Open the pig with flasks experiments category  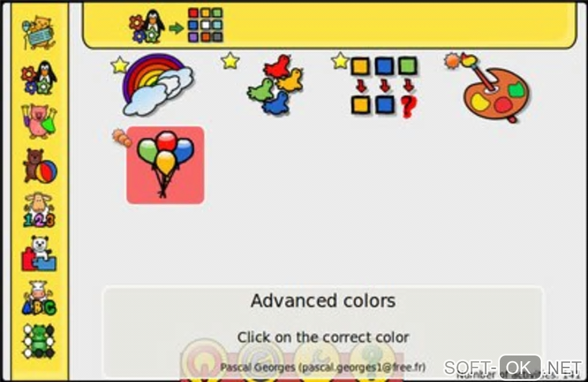click(x=39, y=122)
